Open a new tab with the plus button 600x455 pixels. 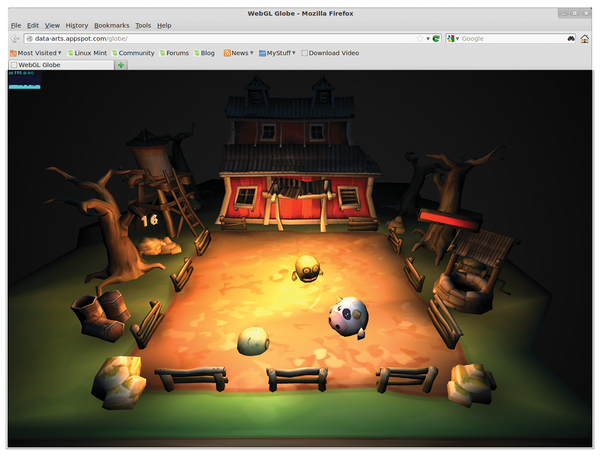pos(121,65)
